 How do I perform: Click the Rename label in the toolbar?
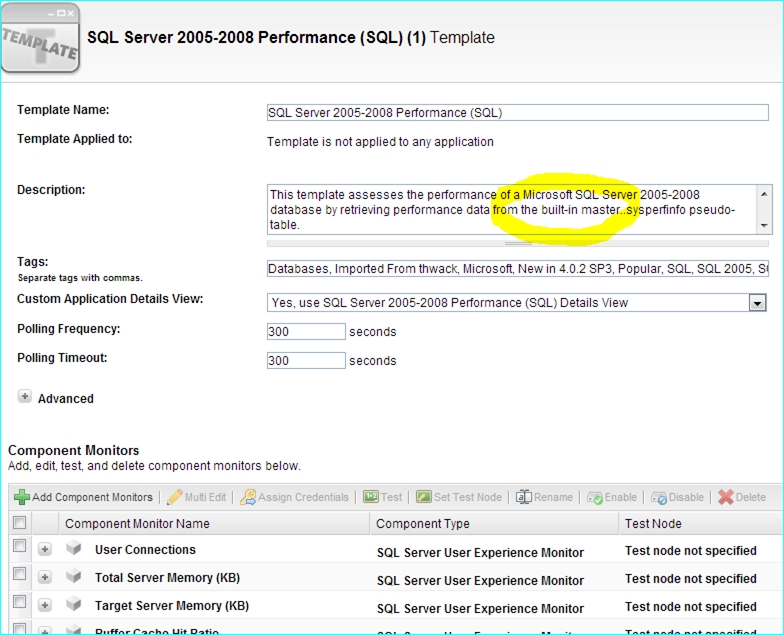click(553, 497)
